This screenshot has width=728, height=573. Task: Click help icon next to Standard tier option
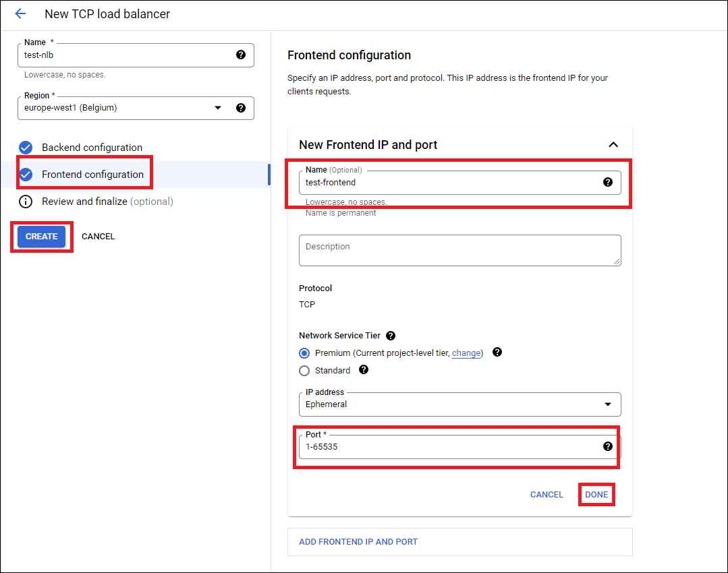[x=363, y=370]
